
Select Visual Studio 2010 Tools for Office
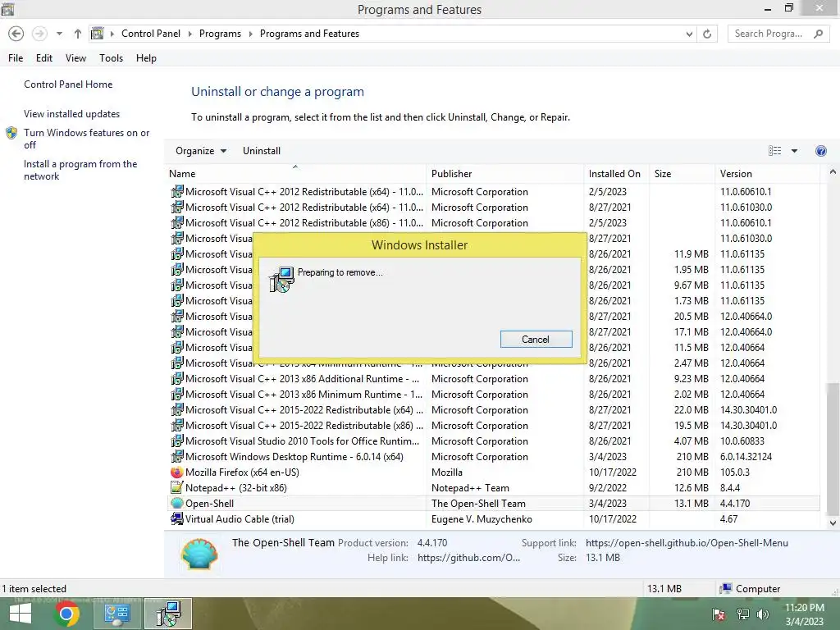point(494,441)
